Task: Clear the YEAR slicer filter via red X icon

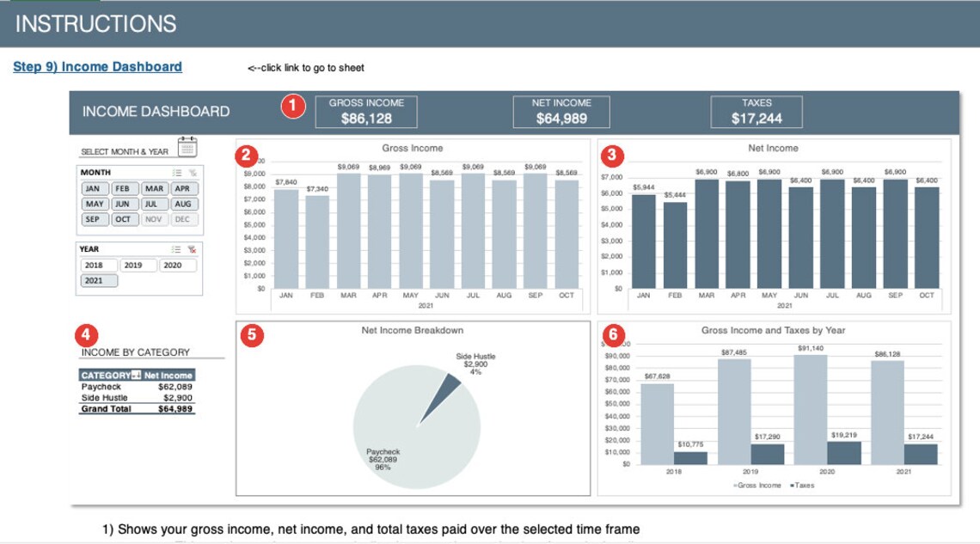Action: [192, 250]
